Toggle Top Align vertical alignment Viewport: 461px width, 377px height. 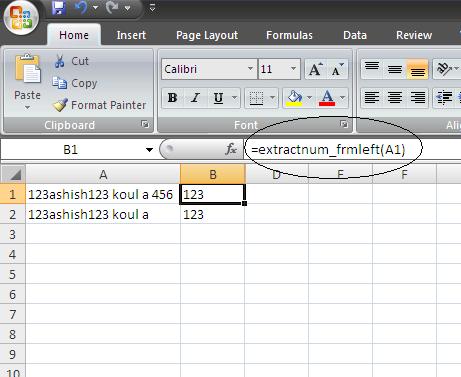coord(372,69)
